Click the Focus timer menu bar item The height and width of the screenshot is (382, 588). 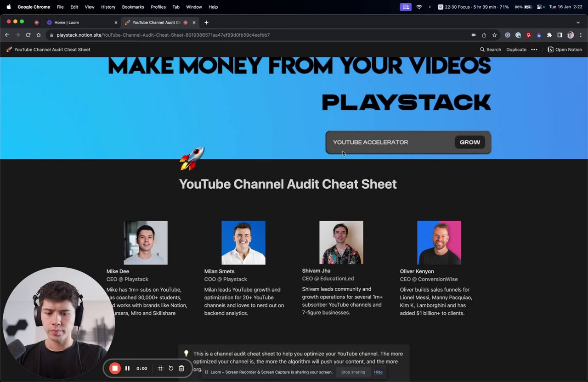(473, 7)
